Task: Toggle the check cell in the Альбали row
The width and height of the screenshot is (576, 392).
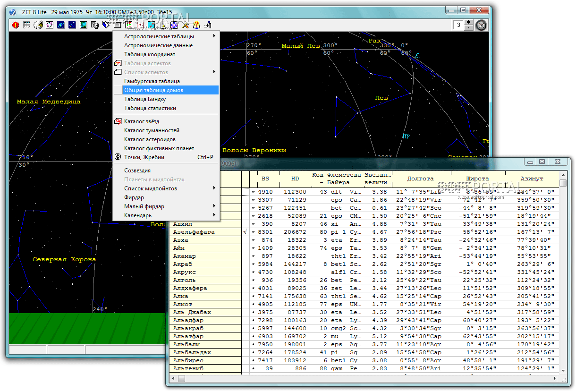Action: point(245,344)
